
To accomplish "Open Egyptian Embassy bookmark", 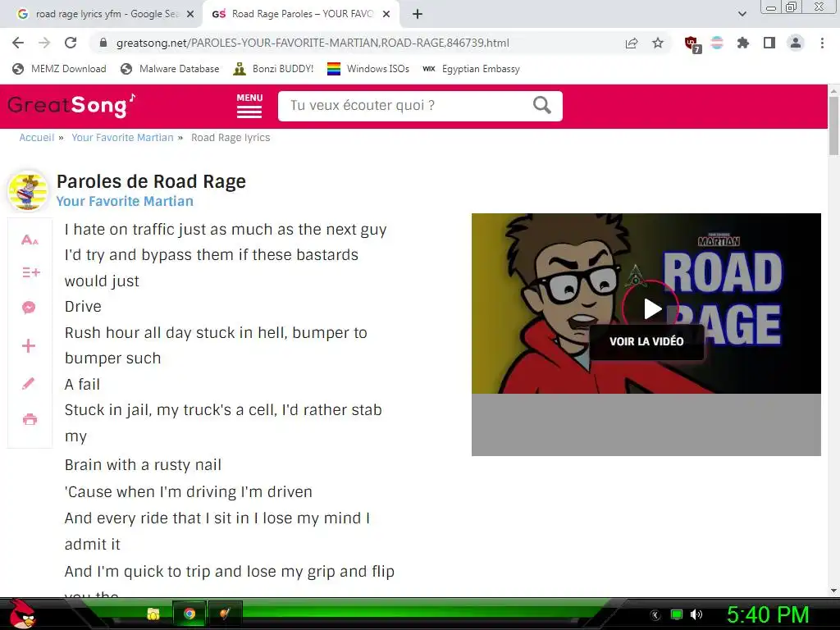I will coord(472,69).
